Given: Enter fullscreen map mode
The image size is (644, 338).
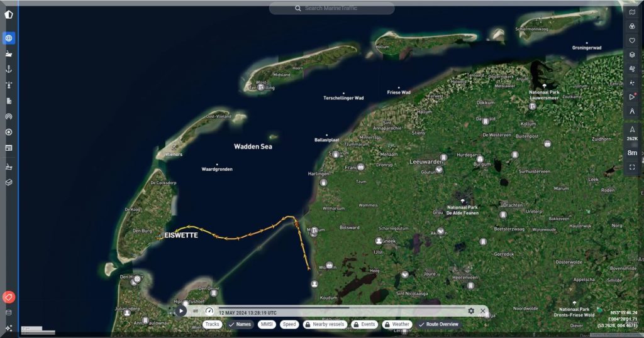Looking at the screenshot, I should (632, 167).
